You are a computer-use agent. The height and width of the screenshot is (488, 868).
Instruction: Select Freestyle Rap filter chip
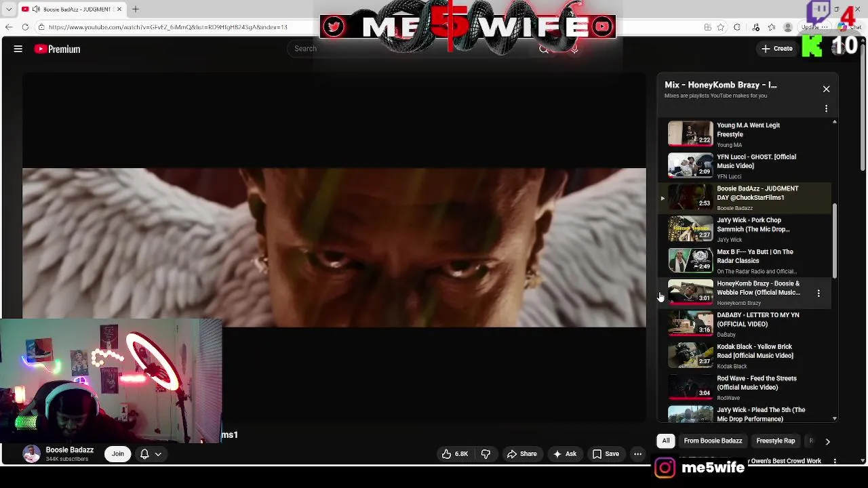click(775, 441)
